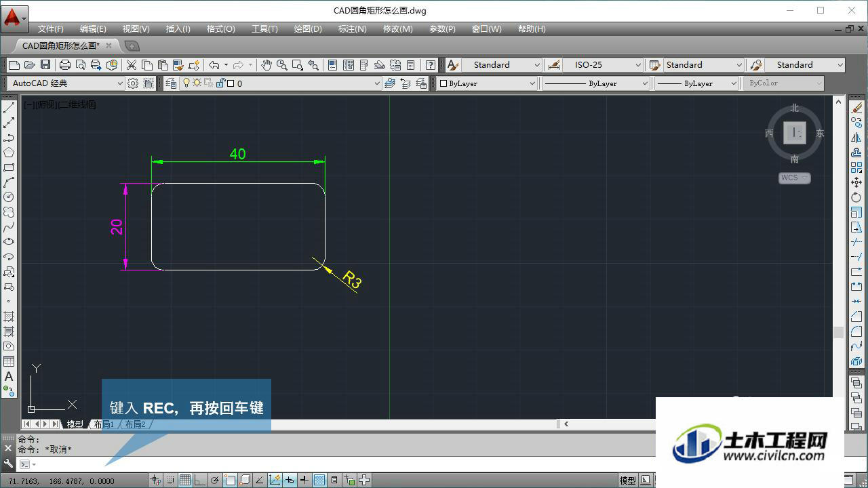The height and width of the screenshot is (488, 868).
Task: Click the 模型 button in status bar
Action: pyautogui.click(x=627, y=481)
